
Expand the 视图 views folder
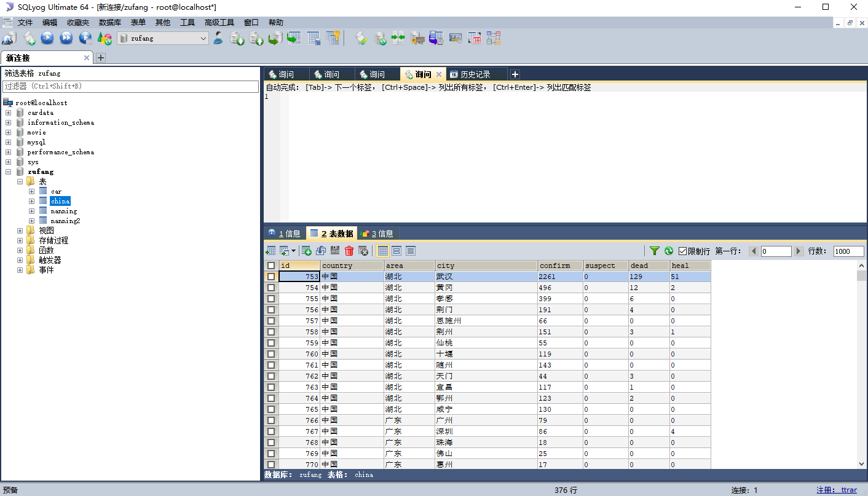pyautogui.click(x=20, y=230)
